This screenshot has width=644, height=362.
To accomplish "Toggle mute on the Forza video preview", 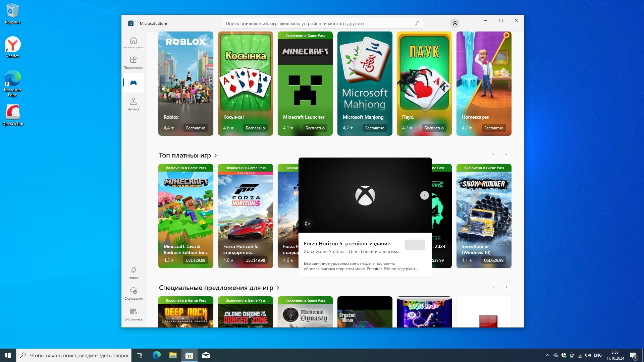I will 308,224.
